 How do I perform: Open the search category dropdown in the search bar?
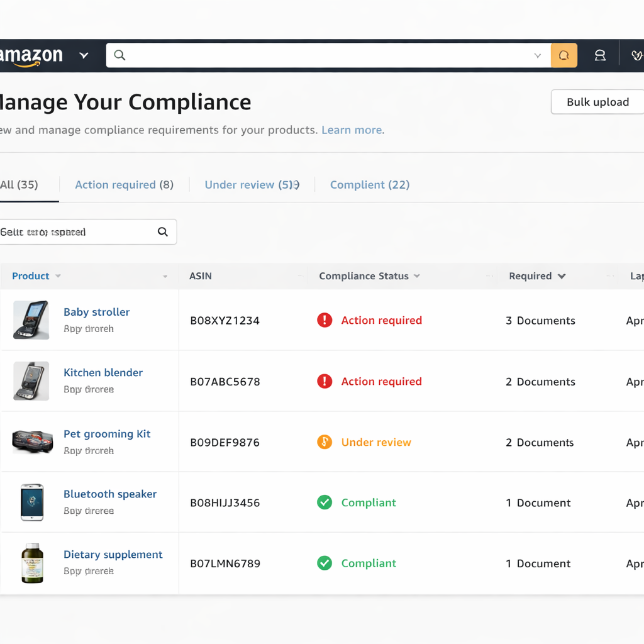tap(538, 55)
